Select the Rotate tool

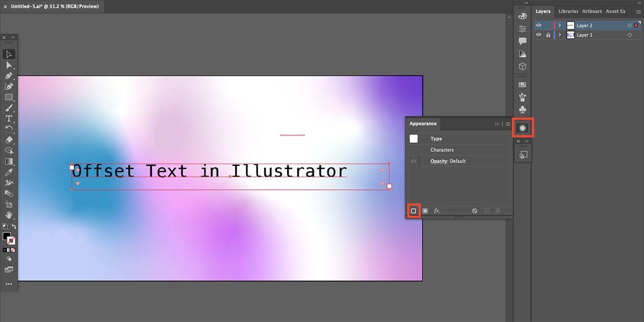click(9, 129)
